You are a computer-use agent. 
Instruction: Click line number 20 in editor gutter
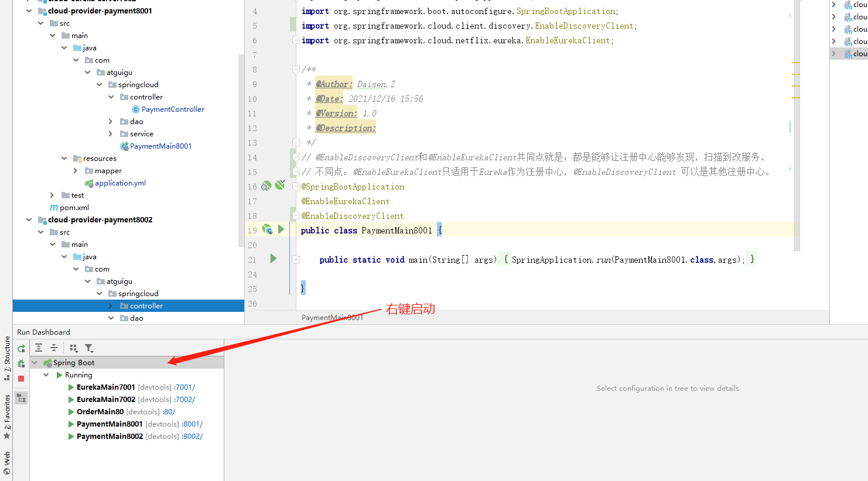point(252,245)
